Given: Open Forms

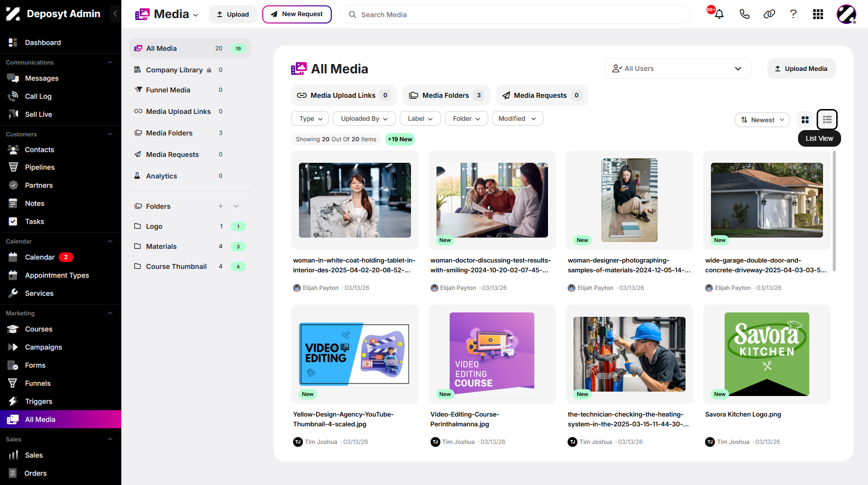Looking at the screenshot, I should click(x=61, y=365).
